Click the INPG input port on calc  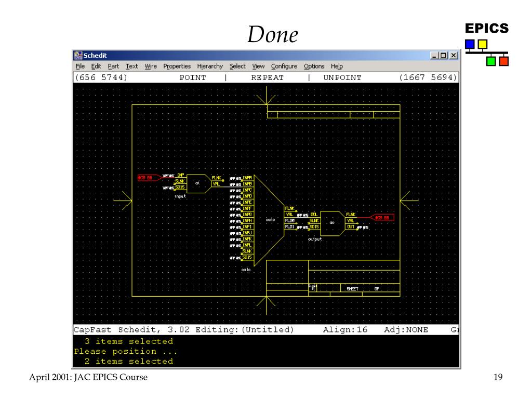[247, 215]
